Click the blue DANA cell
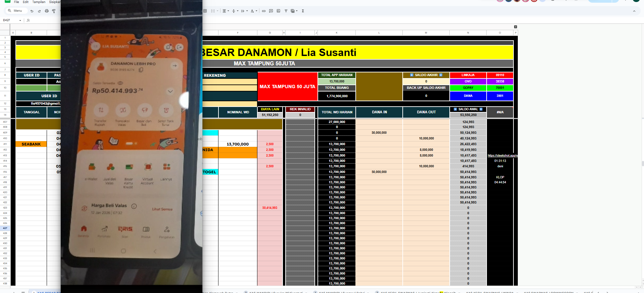 pos(468,96)
